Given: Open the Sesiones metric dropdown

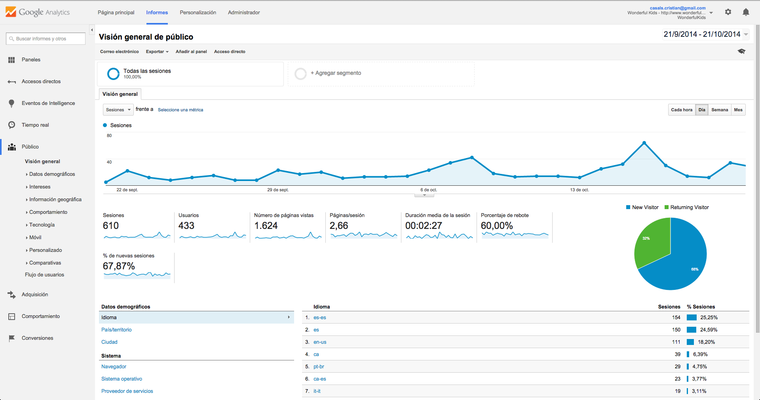Looking at the screenshot, I should tap(118, 110).
